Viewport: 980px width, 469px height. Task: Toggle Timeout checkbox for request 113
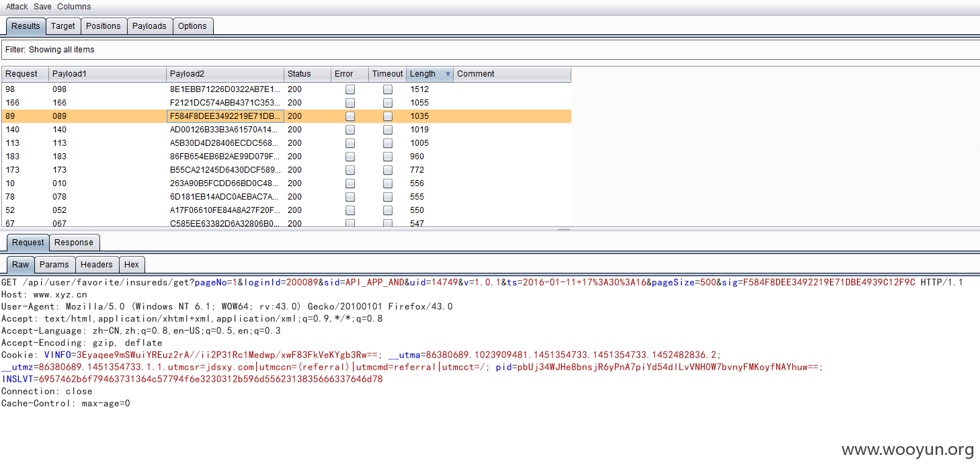pos(388,143)
